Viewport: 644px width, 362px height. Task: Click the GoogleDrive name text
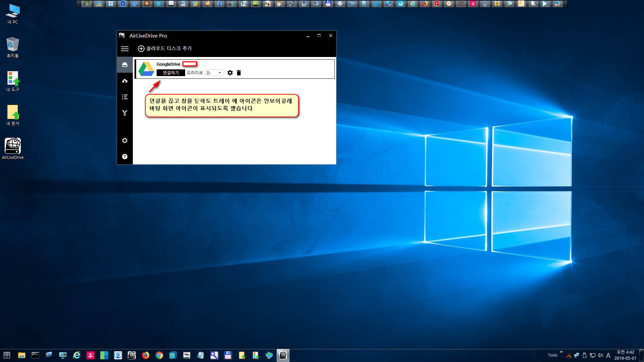pyautogui.click(x=168, y=64)
